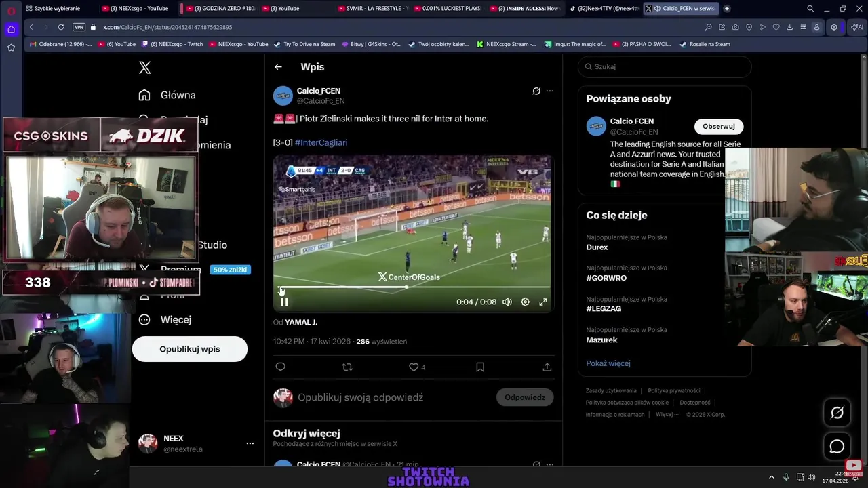Image resolution: width=868 pixels, height=488 pixels.
Task: Bookmark the post
Action: tap(480, 367)
